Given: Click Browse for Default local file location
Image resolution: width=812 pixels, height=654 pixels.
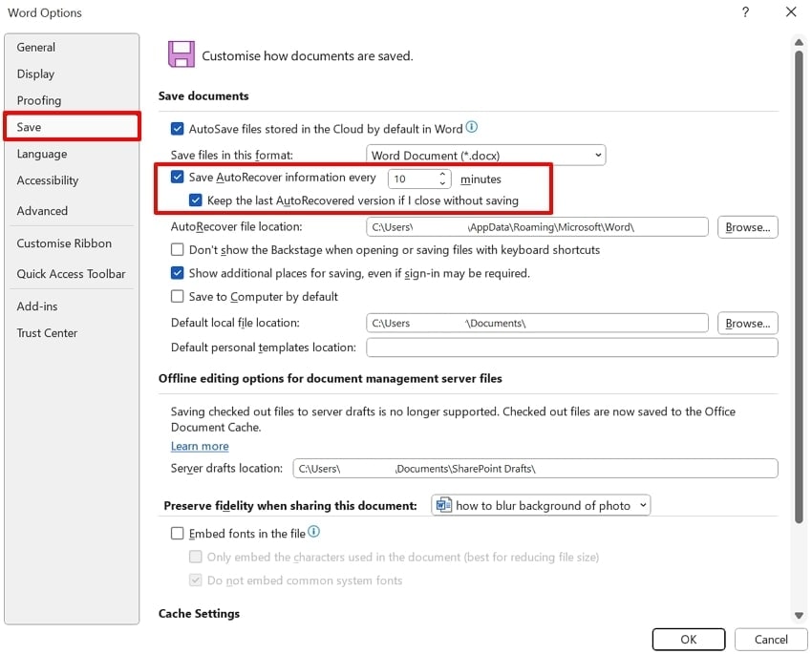Looking at the screenshot, I should click(747, 324).
